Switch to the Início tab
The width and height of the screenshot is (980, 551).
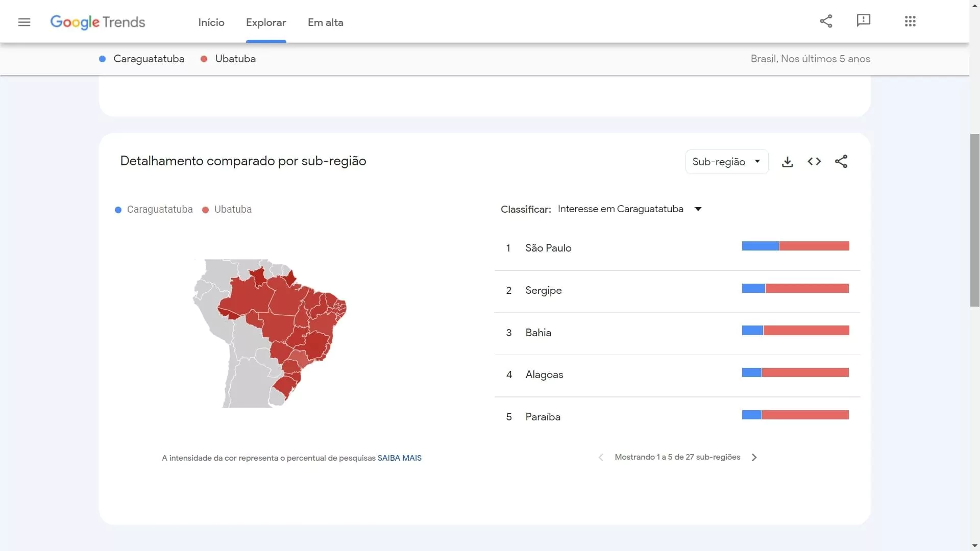[211, 22]
